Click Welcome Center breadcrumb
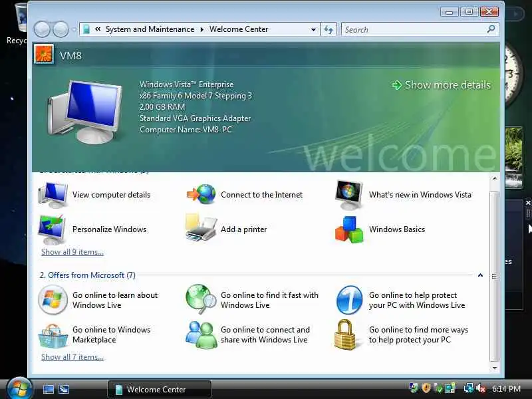The height and width of the screenshot is (399, 532). pos(239,29)
